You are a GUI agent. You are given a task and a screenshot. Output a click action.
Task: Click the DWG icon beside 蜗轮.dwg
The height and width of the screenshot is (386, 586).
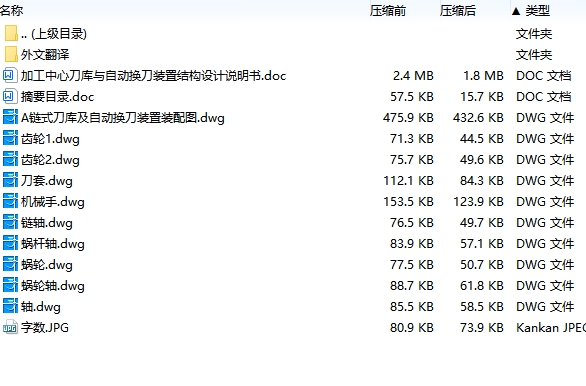(10, 264)
